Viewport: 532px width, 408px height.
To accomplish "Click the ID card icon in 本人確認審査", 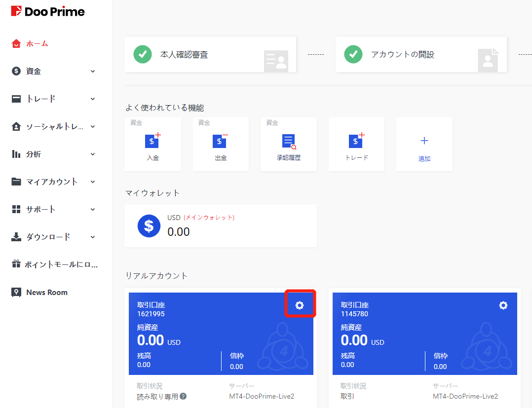I will pos(276,61).
